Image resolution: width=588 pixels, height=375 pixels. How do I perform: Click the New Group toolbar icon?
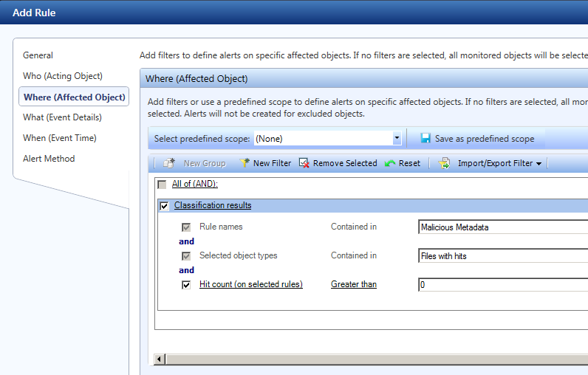(169, 163)
